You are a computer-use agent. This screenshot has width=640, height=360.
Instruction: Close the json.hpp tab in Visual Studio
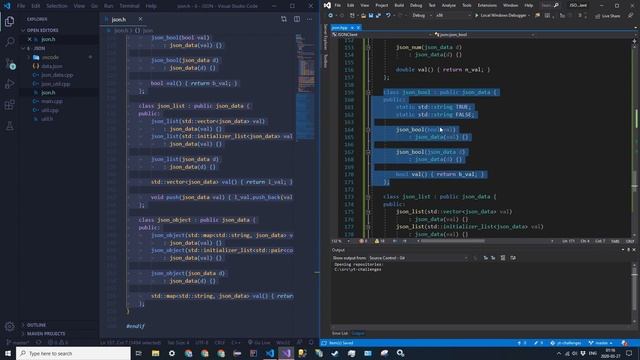tap(358, 28)
